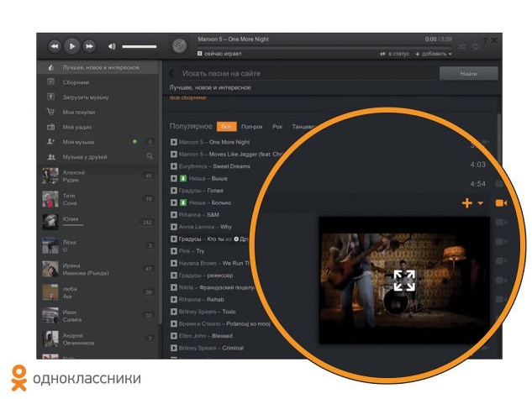Play 'Britney Spears – Toxic' track
The width and height of the screenshot is (532, 399).
tap(174, 312)
